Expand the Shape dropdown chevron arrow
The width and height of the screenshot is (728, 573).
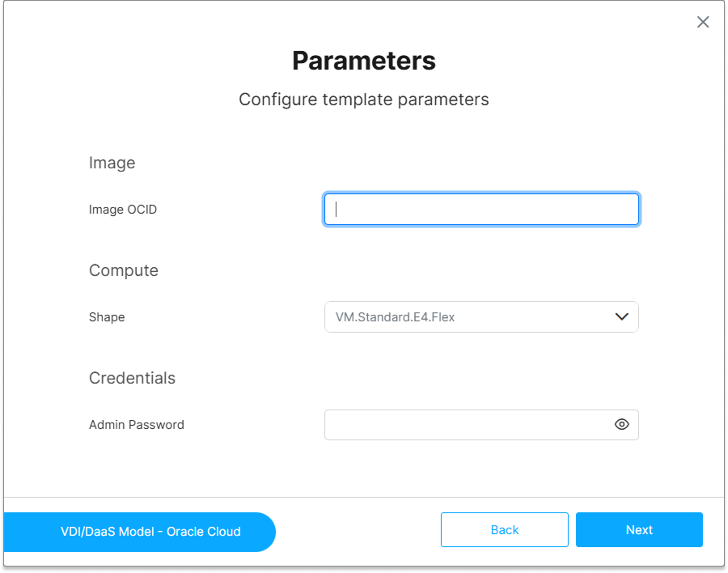click(x=622, y=317)
